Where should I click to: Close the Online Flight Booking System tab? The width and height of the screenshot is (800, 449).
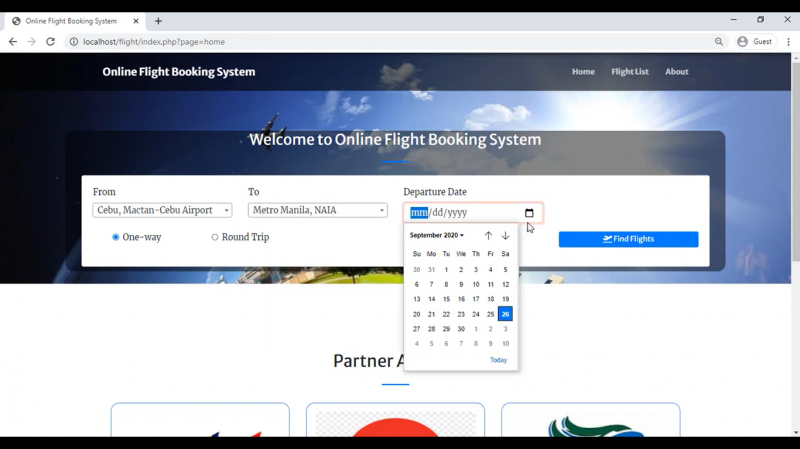point(136,21)
